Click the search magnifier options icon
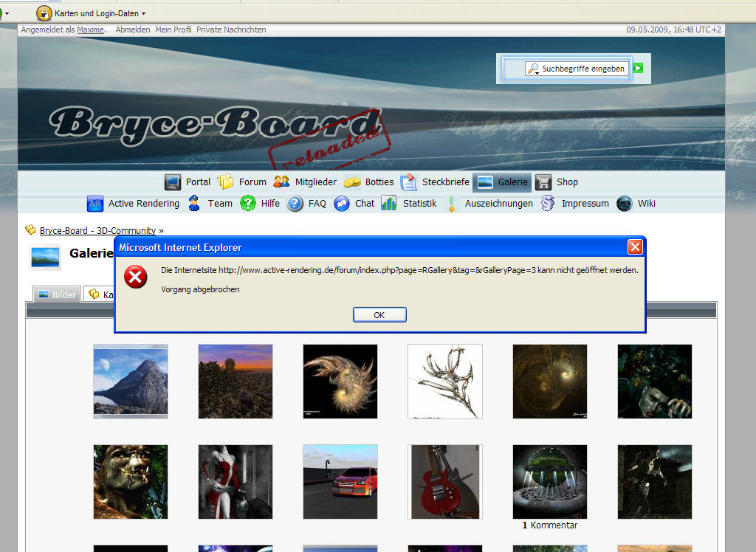Image resolution: width=756 pixels, height=552 pixels. pos(533,69)
